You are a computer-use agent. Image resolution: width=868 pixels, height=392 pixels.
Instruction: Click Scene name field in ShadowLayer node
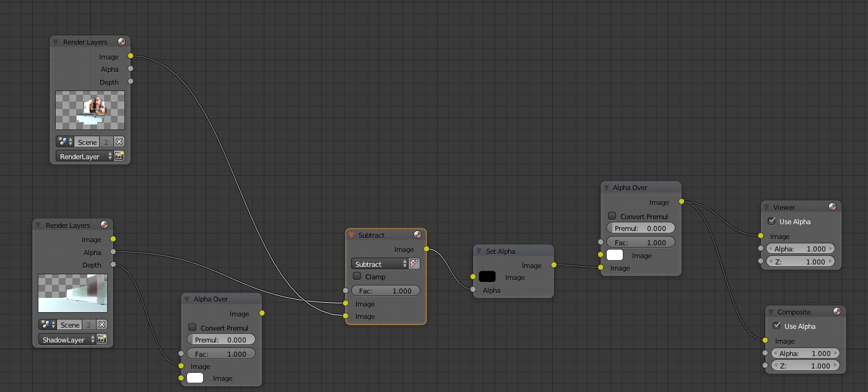coord(70,324)
